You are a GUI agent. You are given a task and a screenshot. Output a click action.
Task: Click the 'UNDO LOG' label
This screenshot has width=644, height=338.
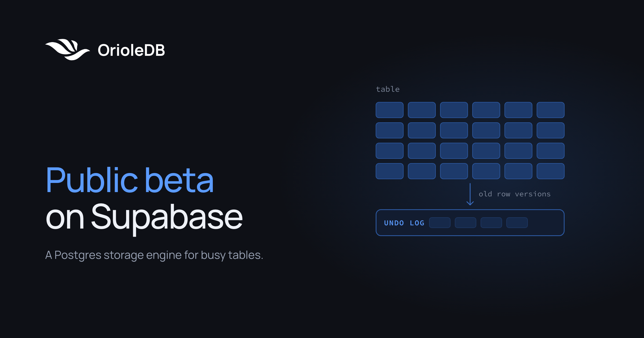pos(404,223)
